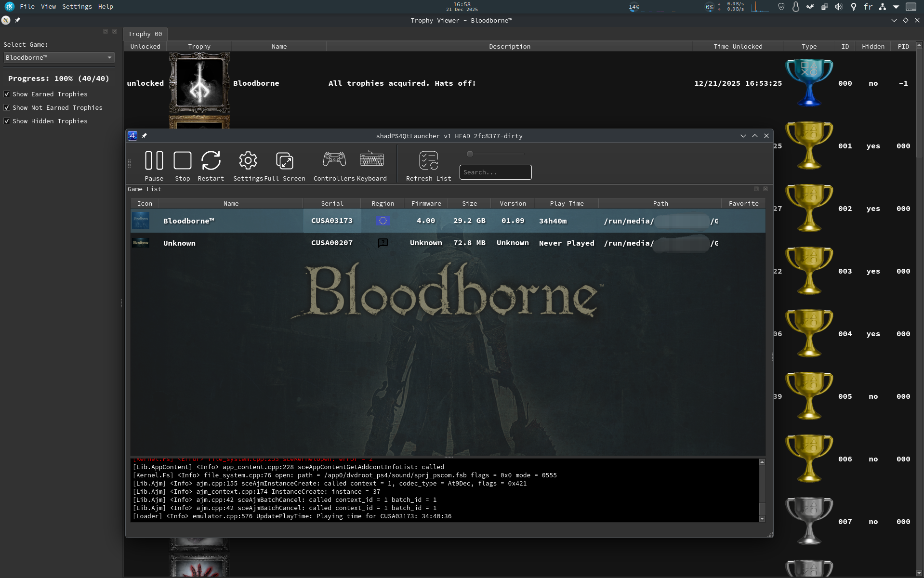Pause the running game in shadPS4 launcher
Image resolution: width=924 pixels, height=578 pixels.
[x=154, y=166]
